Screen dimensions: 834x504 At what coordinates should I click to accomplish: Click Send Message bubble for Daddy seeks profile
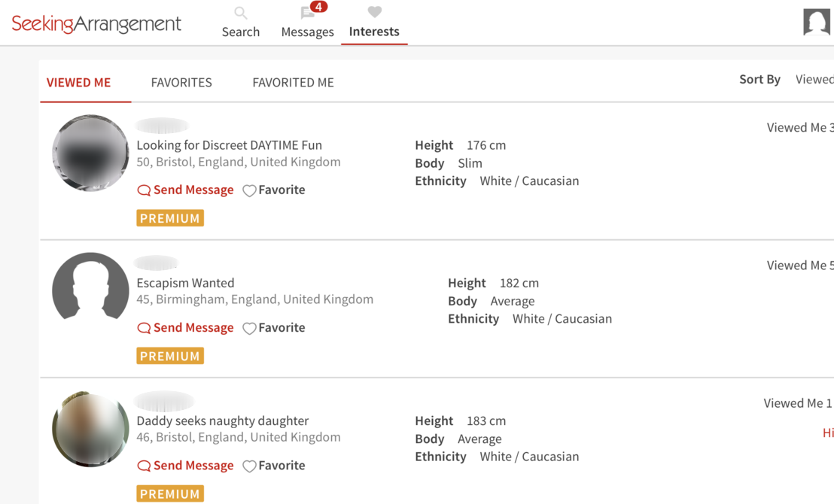tap(144, 466)
